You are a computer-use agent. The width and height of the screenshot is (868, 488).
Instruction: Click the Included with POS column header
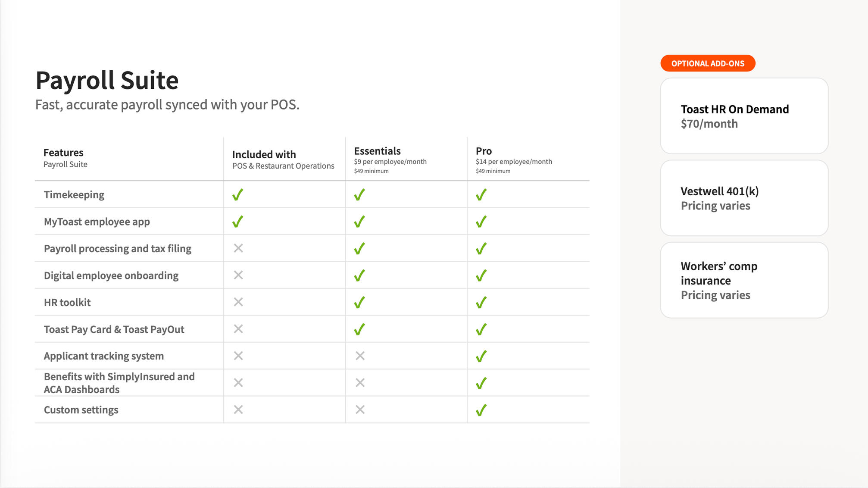264,155
